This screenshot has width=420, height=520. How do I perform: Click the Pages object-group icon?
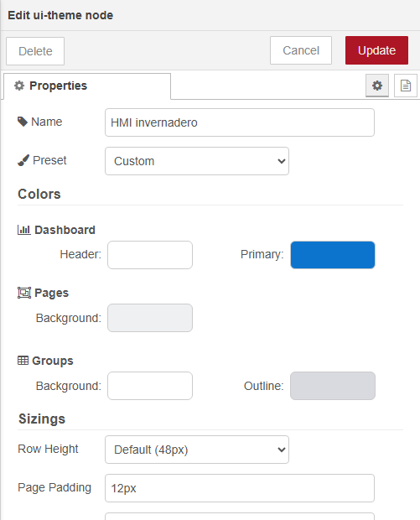click(x=24, y=293)
